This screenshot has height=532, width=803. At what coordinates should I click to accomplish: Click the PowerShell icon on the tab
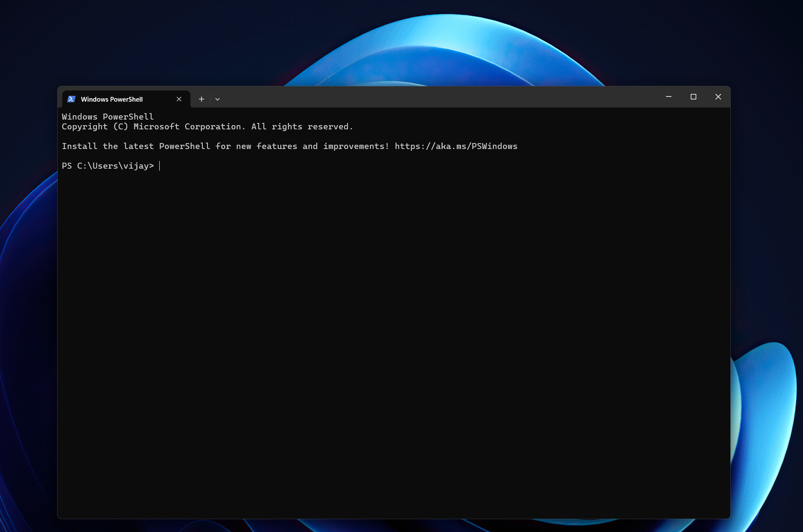pyautogui.click(x=71, y=99)
